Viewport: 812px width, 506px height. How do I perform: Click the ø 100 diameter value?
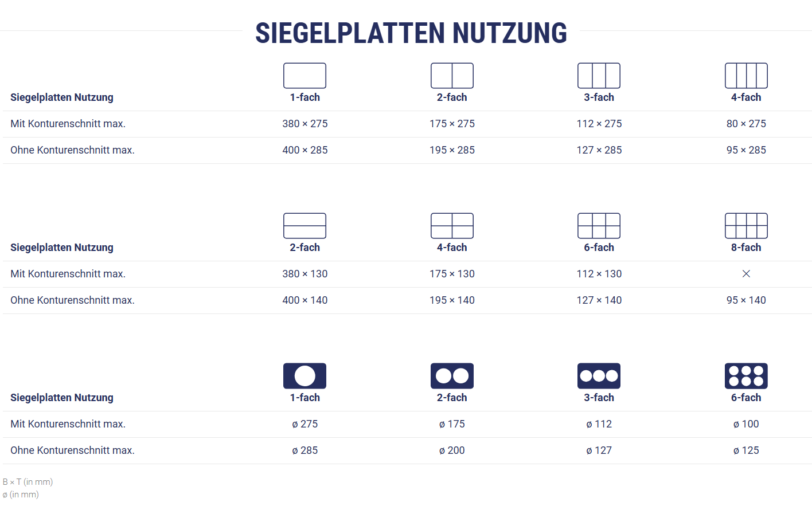746,424
